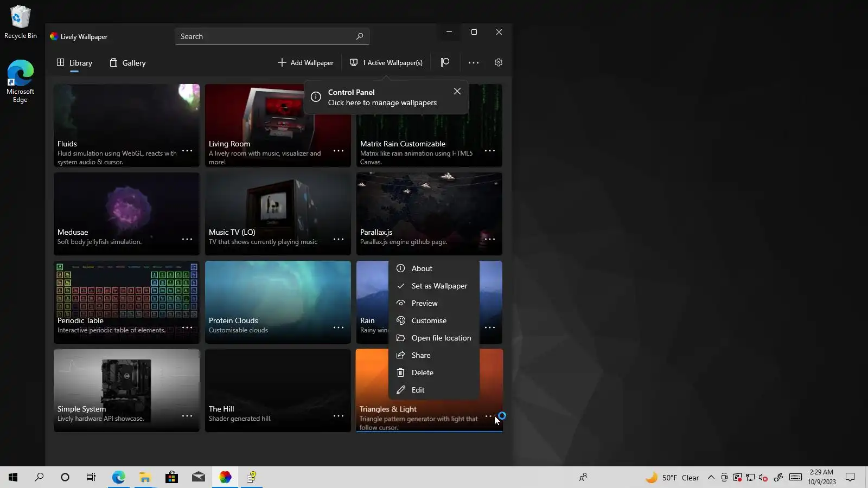The image size is (868, 488).
Task: Click the network icon in system tray
Action: 750,478
